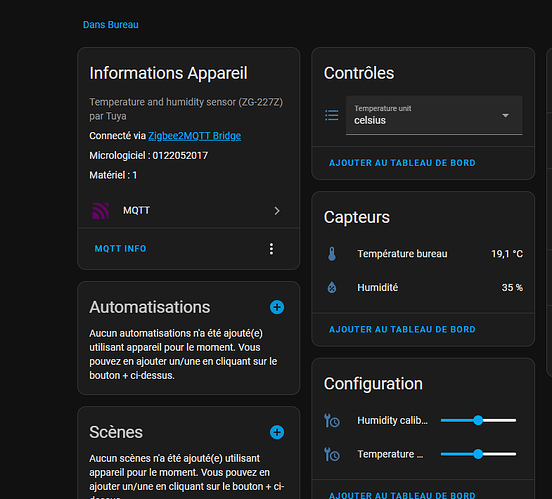The height and width of the screenshot is (499, 552).
Task: Open the Zigbee2MQTT Bridge link
Action: pyautogui.click(x=195, y=136)
